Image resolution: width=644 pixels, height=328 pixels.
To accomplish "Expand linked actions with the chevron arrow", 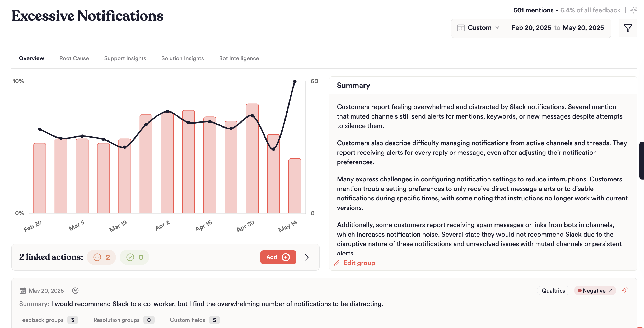I will 307,257.
